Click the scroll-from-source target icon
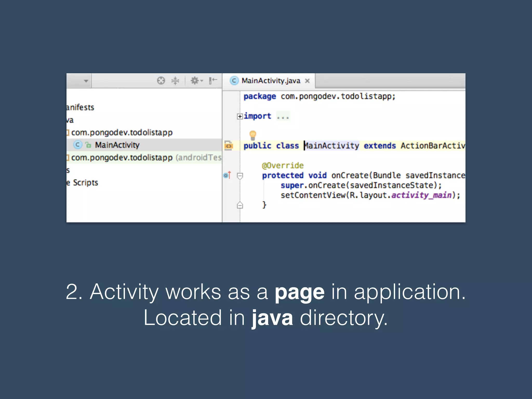 (x=161, y=81)
